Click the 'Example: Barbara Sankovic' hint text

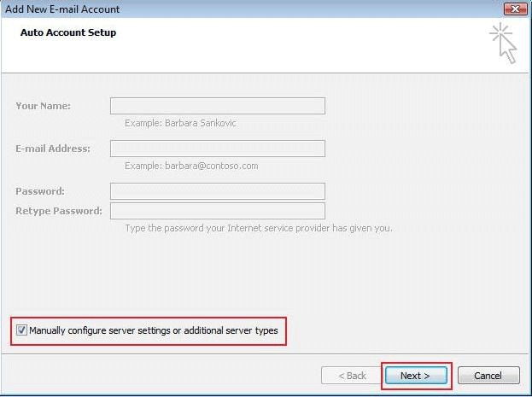pyautogui.click(x=180, y=123)
